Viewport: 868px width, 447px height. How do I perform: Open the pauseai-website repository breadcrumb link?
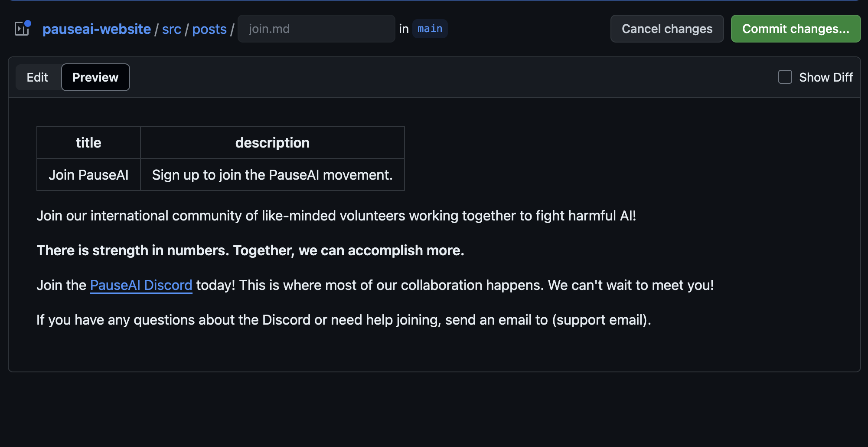click(x=97, y=29)
